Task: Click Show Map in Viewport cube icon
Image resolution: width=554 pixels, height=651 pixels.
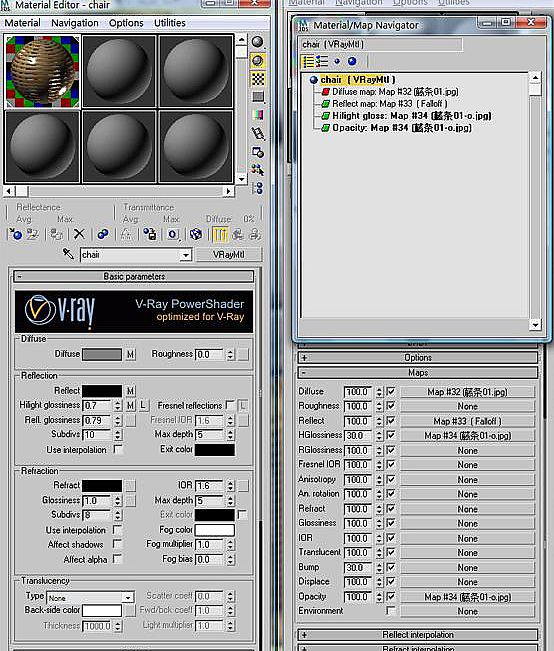Action: pos(196,235)
